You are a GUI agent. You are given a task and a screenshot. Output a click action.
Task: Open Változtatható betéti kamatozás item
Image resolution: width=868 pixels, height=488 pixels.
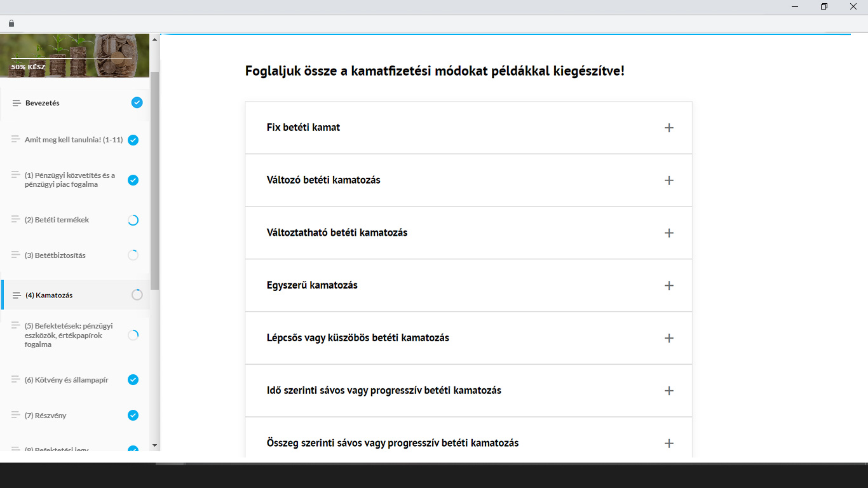click(668, 233)
